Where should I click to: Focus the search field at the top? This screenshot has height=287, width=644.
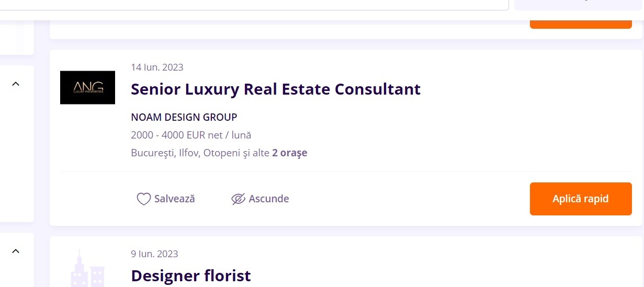(x=254, y=5)
